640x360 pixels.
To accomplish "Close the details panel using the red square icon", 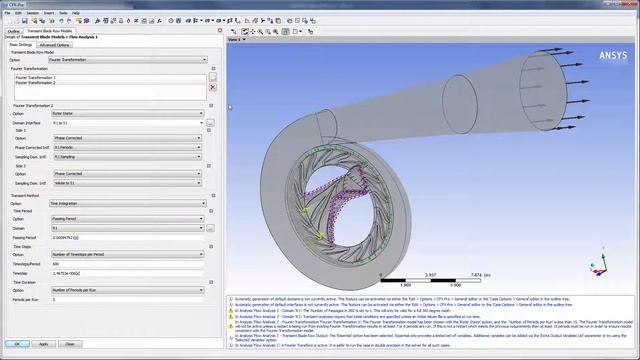I will (x=220, y=31).
